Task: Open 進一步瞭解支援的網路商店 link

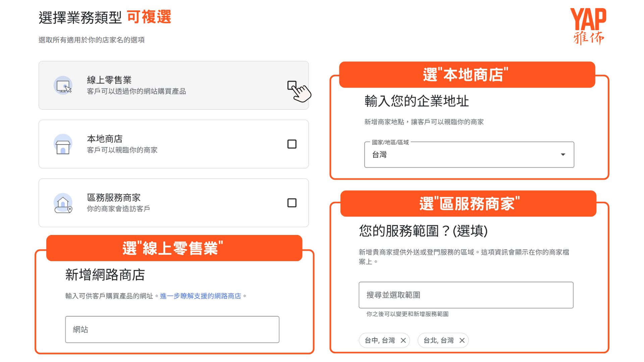Action: point(200,296)
